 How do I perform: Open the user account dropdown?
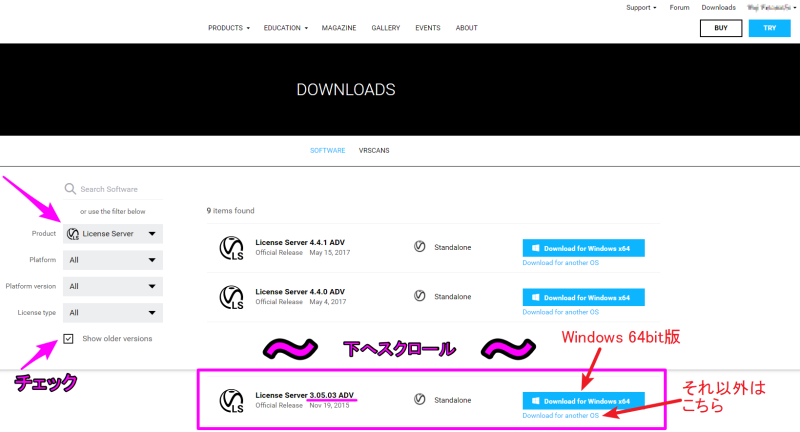(x=771, y=8)
